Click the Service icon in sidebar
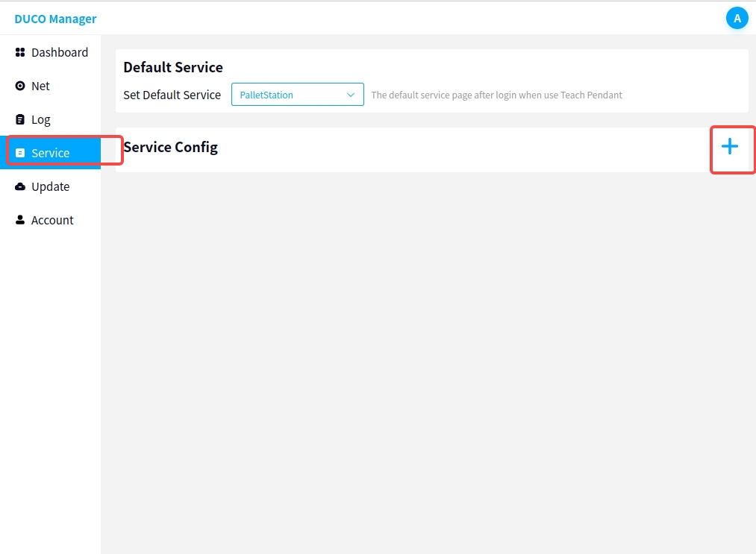 coord(20,153)
